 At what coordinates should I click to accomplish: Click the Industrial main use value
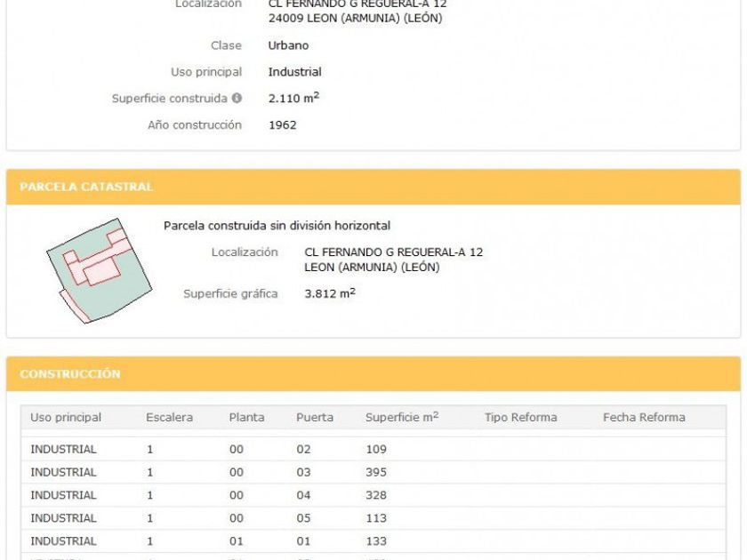(295, 72)
